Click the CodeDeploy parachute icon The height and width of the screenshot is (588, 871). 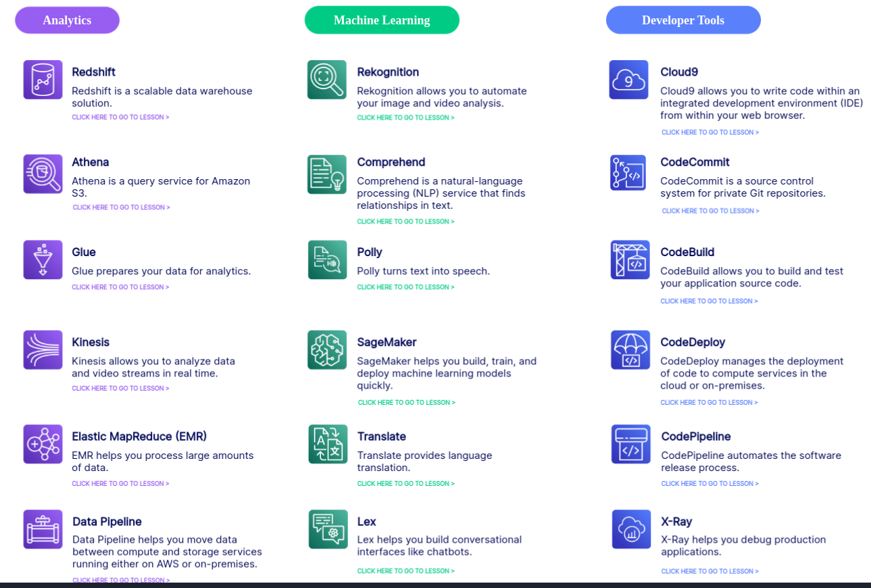point(630,349)
